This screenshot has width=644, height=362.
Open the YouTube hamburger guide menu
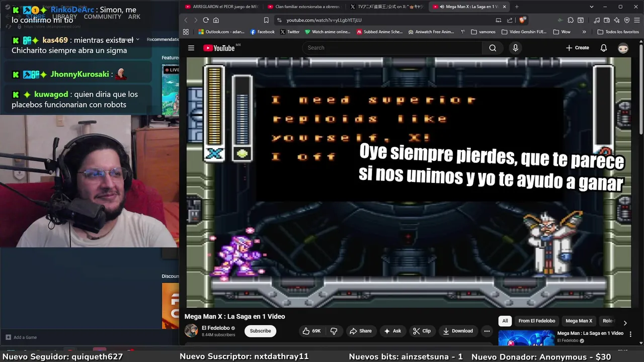click(x=191, y=48)
